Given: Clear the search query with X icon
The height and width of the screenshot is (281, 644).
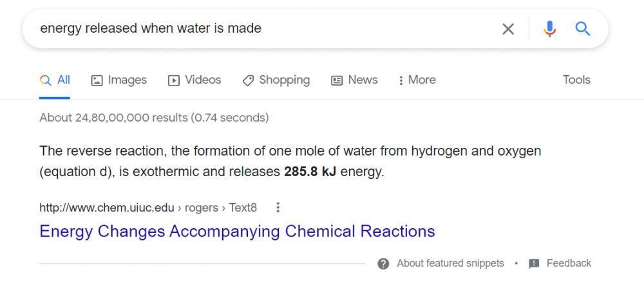Looking at the screenshot, I should (508, 29).
